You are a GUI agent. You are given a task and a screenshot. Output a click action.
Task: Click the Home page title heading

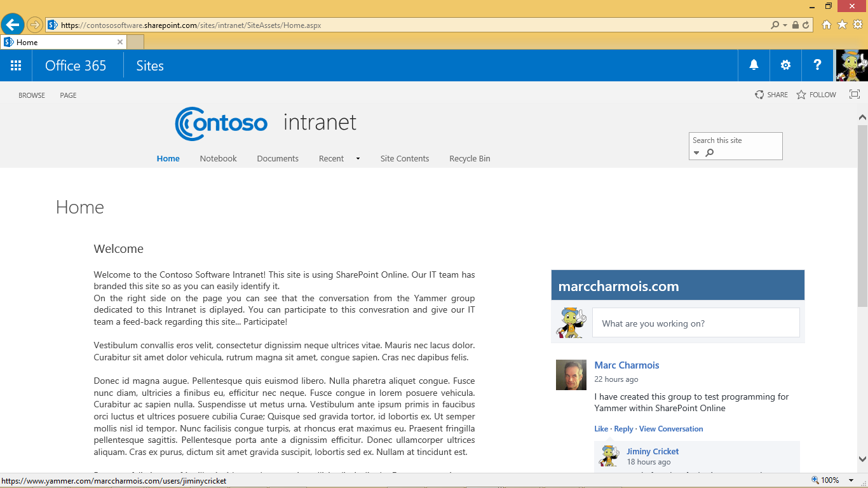pyautogui.click(x=80, y=207)
